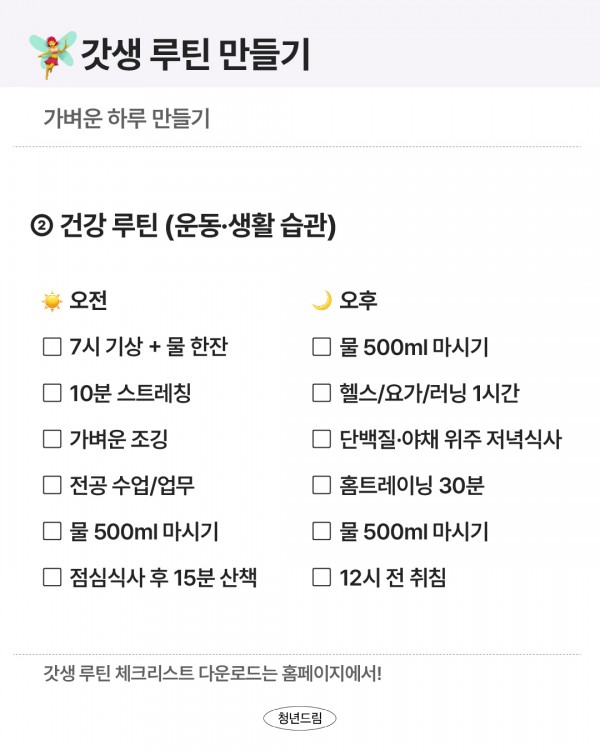Check the 7시 기상 + 물 한잔 box
Viewport: 600px width, 750px height.
(x=52, y=347)
